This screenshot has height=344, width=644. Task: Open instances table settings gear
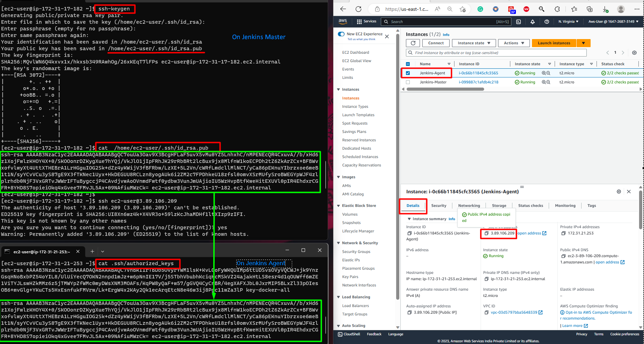tap(635, 53)
